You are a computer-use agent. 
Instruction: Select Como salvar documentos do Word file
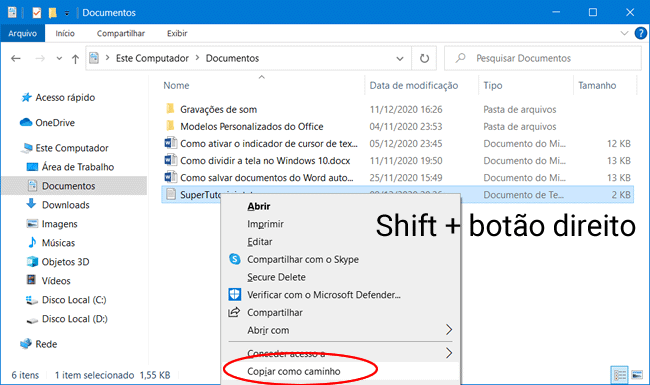pyautogui.click(x=267, y=178)
